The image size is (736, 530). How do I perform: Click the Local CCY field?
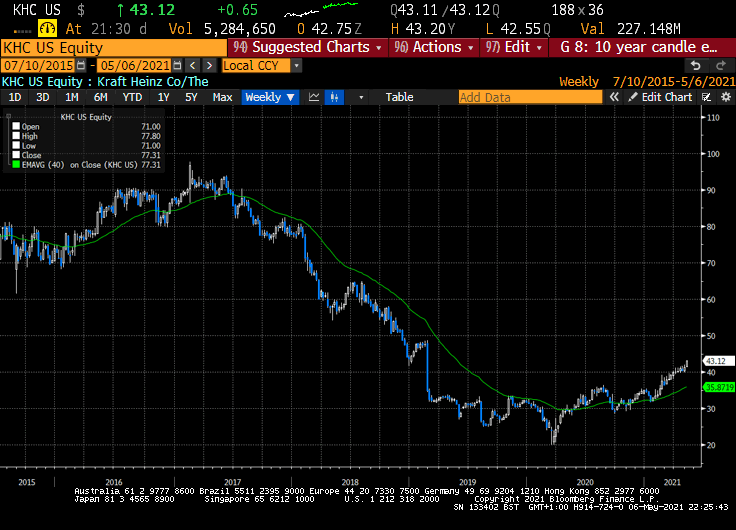256,66
